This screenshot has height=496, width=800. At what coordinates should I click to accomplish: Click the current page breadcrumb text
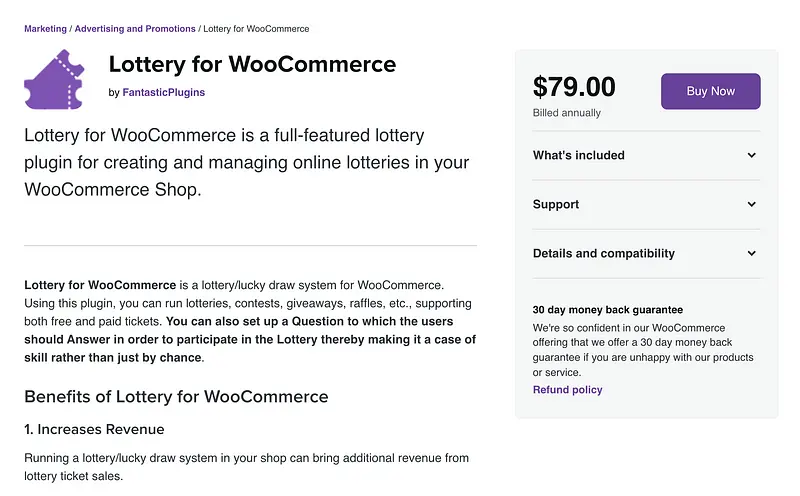pyautogui.click(x=257, y=29)
